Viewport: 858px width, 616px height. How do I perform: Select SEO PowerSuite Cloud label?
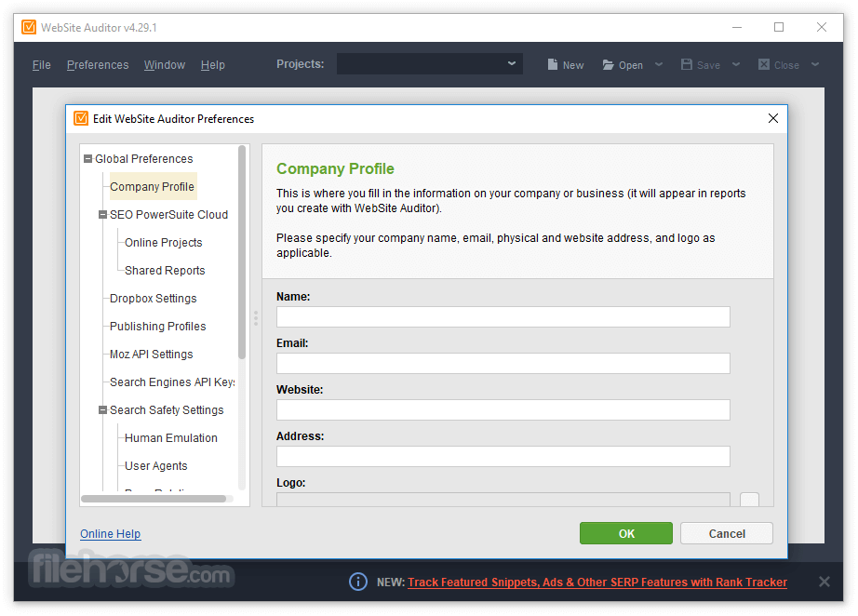pos(168,214)
